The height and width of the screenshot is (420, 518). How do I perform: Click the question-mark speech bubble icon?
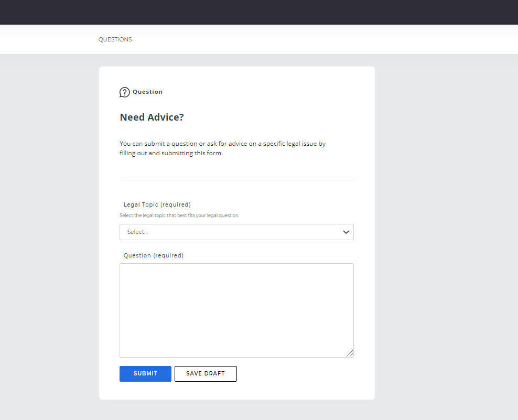click(x=125, y=92)
